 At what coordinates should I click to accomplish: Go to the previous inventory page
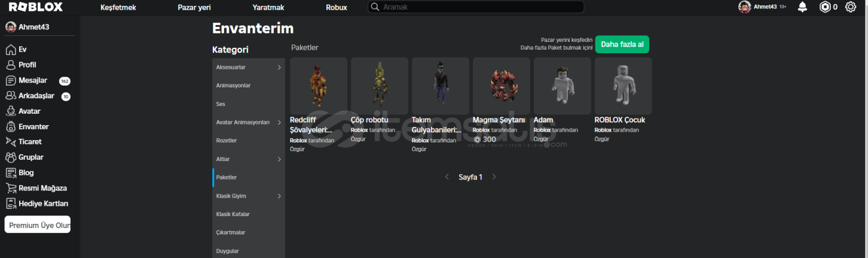[x=447, y=177]
